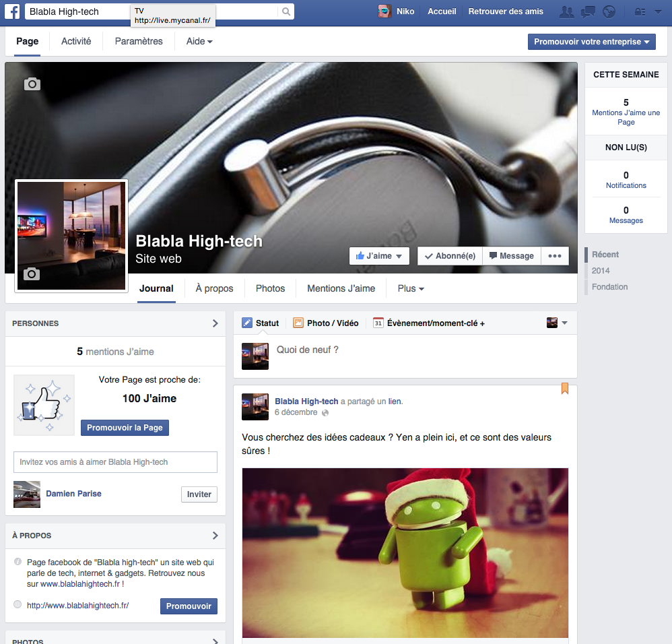Screen dimensions: 672x644
Task: Expand the À propos section chevron
Action: click(x=215, y=536)
